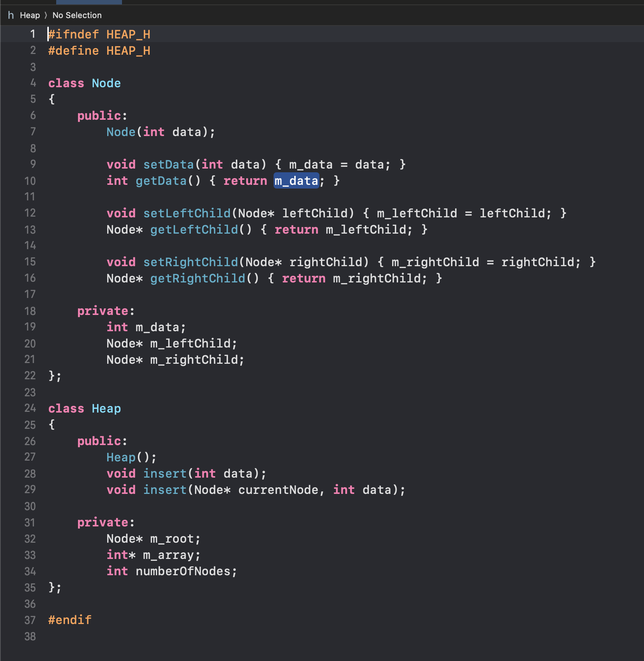
Task: Open the Heap breadcrumb menu
Action: pos(30,15)
